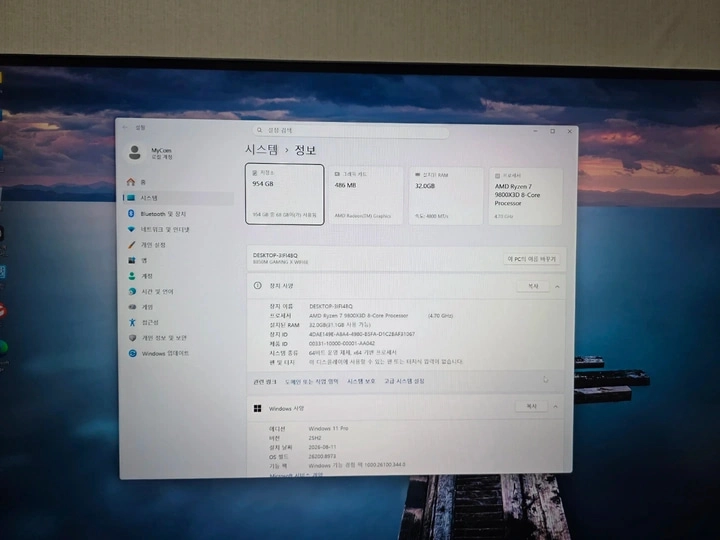
Task: Click the 설치된 RAM value 32.0GB
Action: pyautogui.click(x=340, y=325)
